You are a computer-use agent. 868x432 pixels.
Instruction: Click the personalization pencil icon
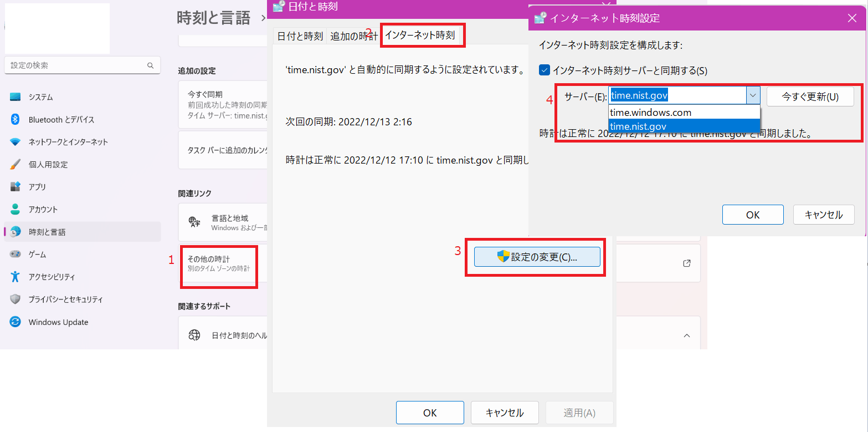[16, 165]
